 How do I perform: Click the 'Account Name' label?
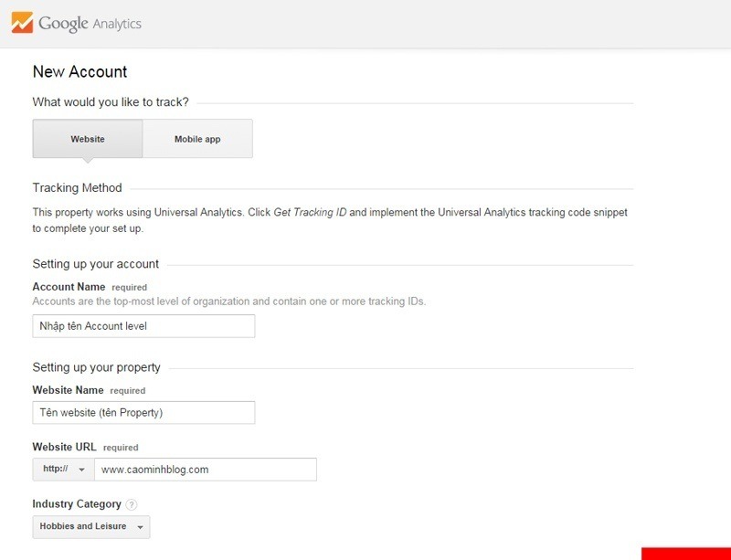69,287
